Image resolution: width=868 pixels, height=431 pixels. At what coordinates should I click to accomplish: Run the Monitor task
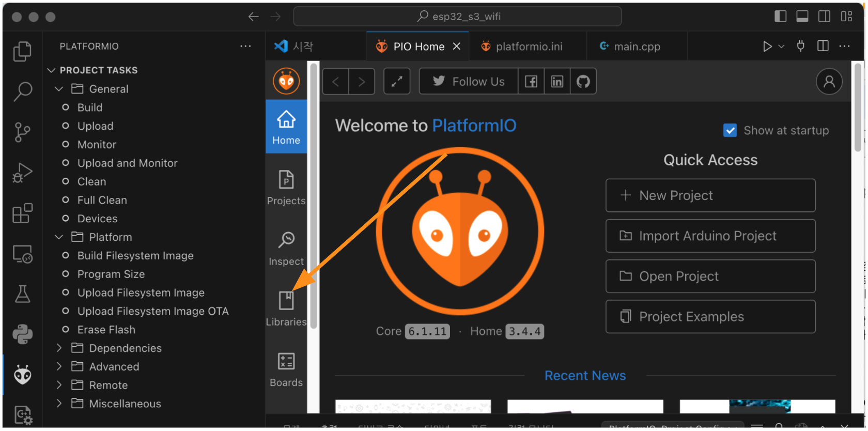point(97,145)
